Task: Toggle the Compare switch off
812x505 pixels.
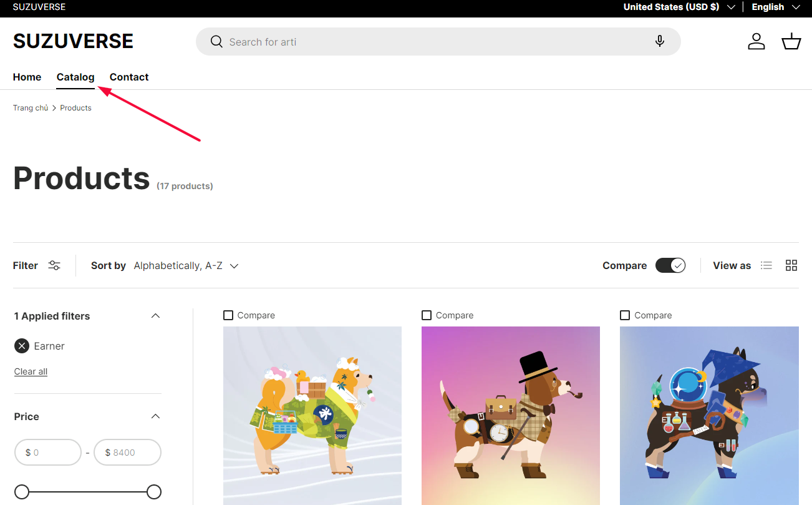Action: click(670, 265)
